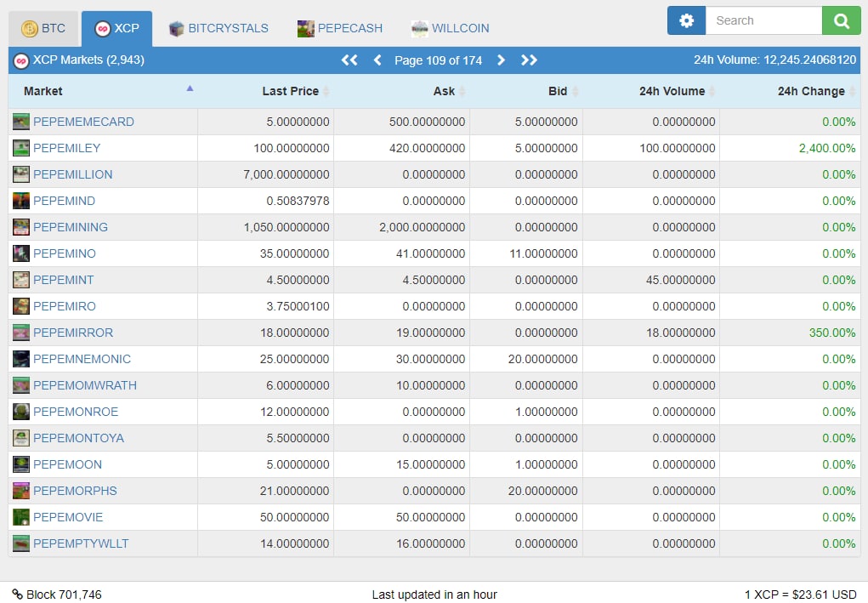Click the PEPEMEMECARD thumbnail icon
This screenshot has height=603, width=868.
[x=21, y=122]
